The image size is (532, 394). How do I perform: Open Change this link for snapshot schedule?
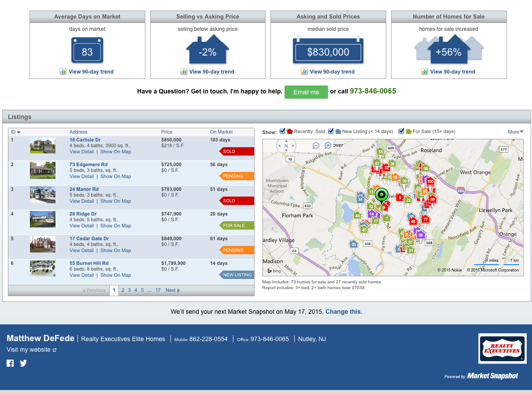343,312
